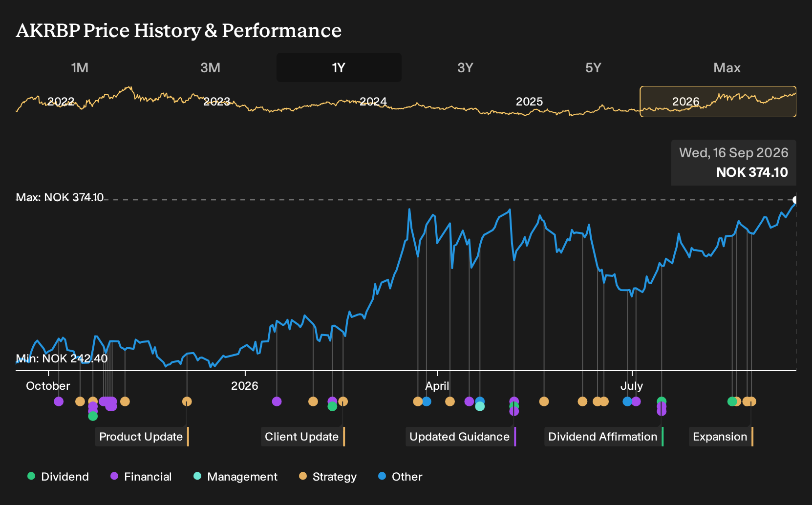Click the NOK 374.10 price tooltip
The height and width of the screenshot is (505, 812).
click(734, 163)
